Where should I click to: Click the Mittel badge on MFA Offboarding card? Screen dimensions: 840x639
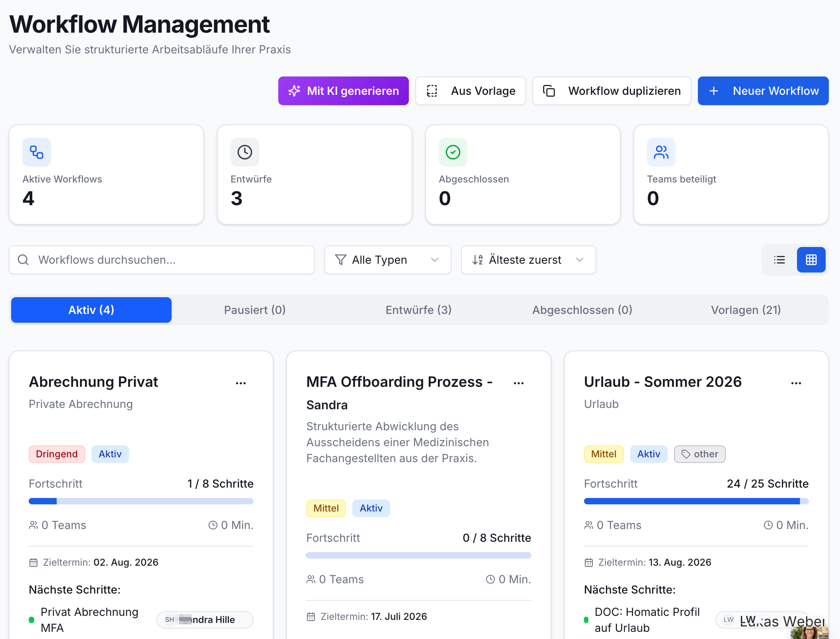326,508
